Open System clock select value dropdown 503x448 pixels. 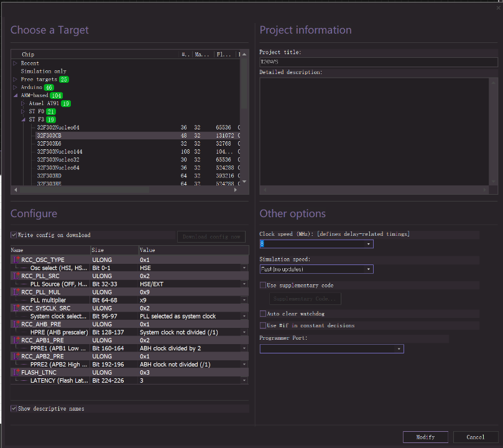point(244,316)
